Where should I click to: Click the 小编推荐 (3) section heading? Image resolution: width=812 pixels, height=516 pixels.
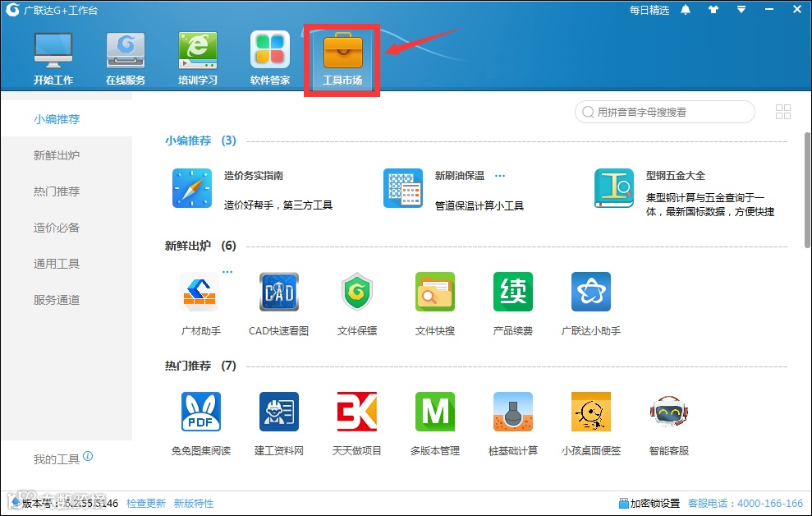tap(200, 141)
